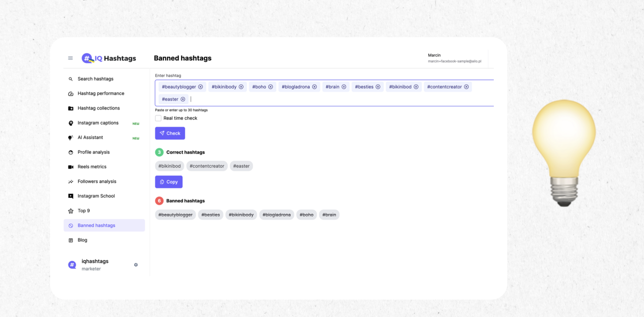Click the Top 9 star icon
Viewport: 644px width, 317px height.
tap(71, 211)
